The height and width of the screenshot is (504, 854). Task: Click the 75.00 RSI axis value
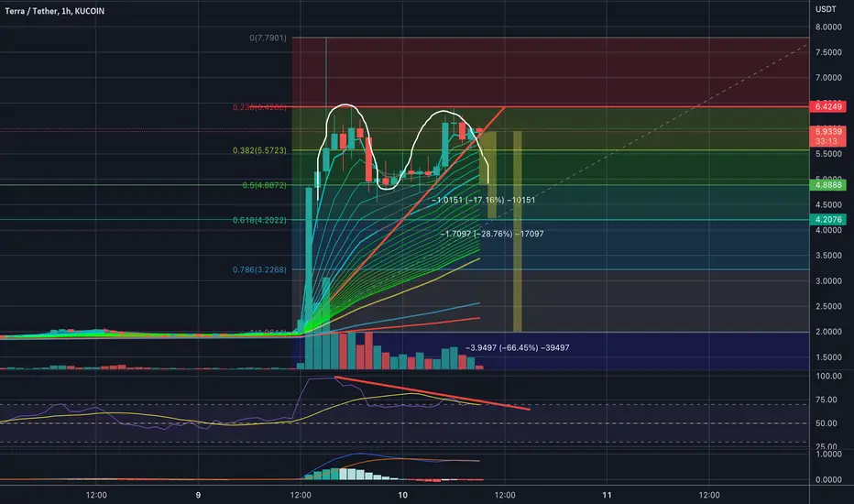[x=827, y=400]
